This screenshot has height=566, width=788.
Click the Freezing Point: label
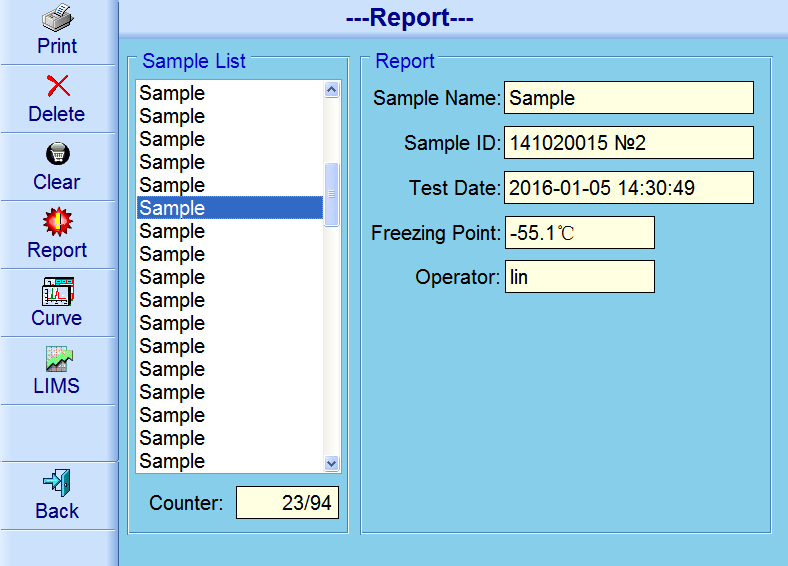point(436,233)
